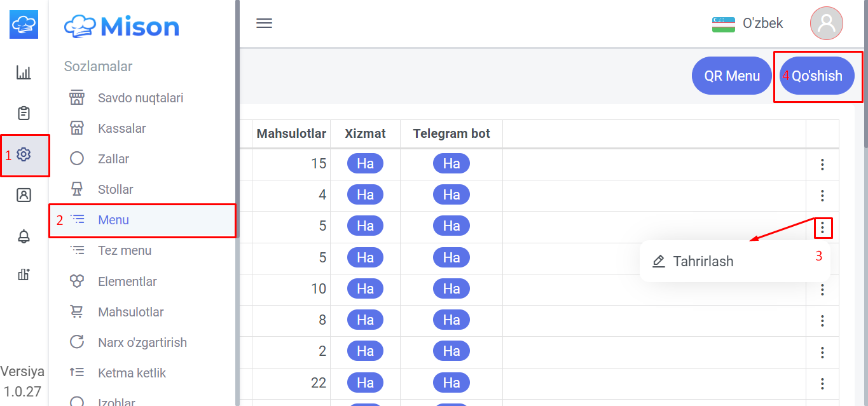The image size is (868, 406).
Task: Select the Menu item in the sidebar
Action: [142, 220]
